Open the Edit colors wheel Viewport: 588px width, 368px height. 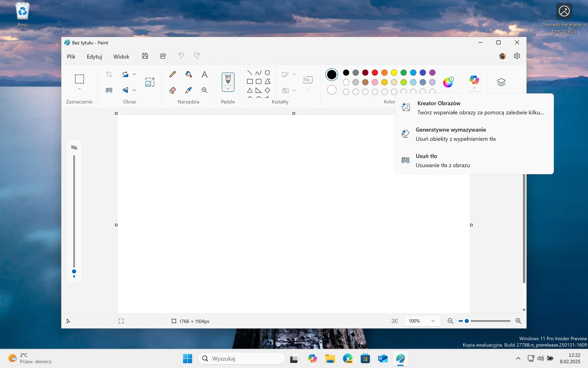coord(448,82)
